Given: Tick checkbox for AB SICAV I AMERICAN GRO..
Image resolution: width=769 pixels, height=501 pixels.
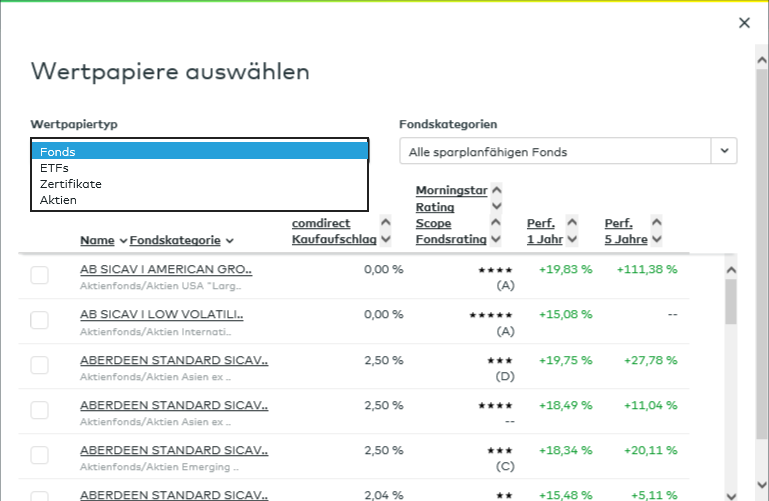Looking at the screenshot, I should [x=39, y=275].
